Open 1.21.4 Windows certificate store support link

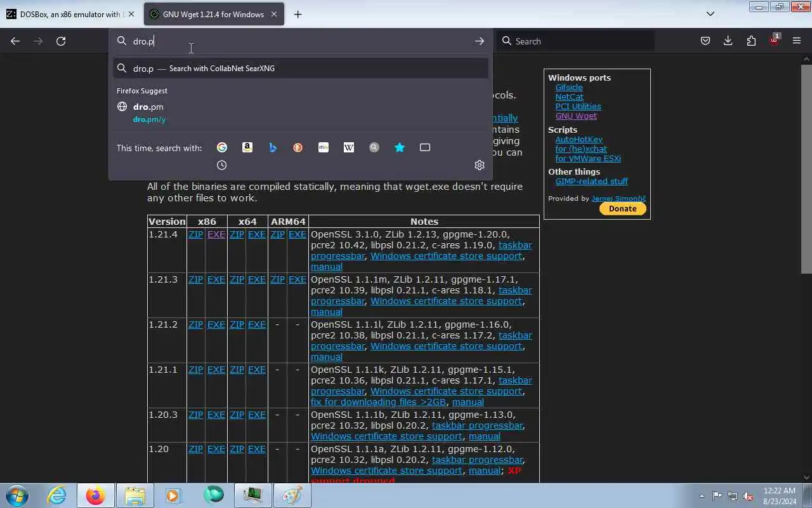tap(446, 257)
